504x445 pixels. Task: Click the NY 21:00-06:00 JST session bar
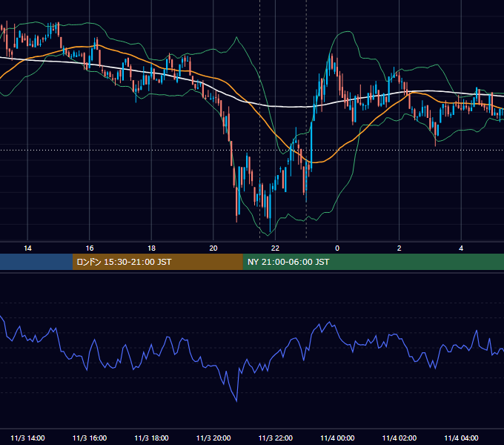click(x=373, y=262)
